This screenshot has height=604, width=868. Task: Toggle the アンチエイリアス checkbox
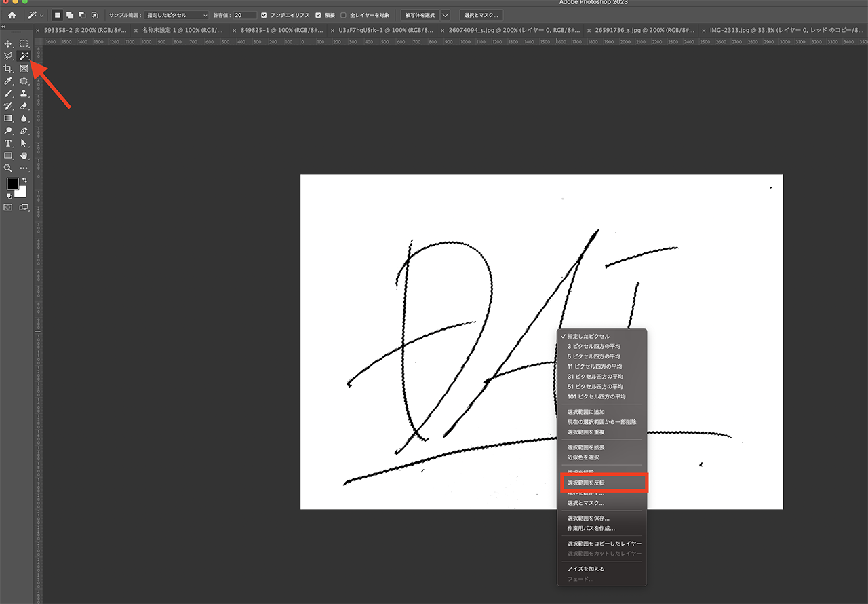[x=264, y=15]
